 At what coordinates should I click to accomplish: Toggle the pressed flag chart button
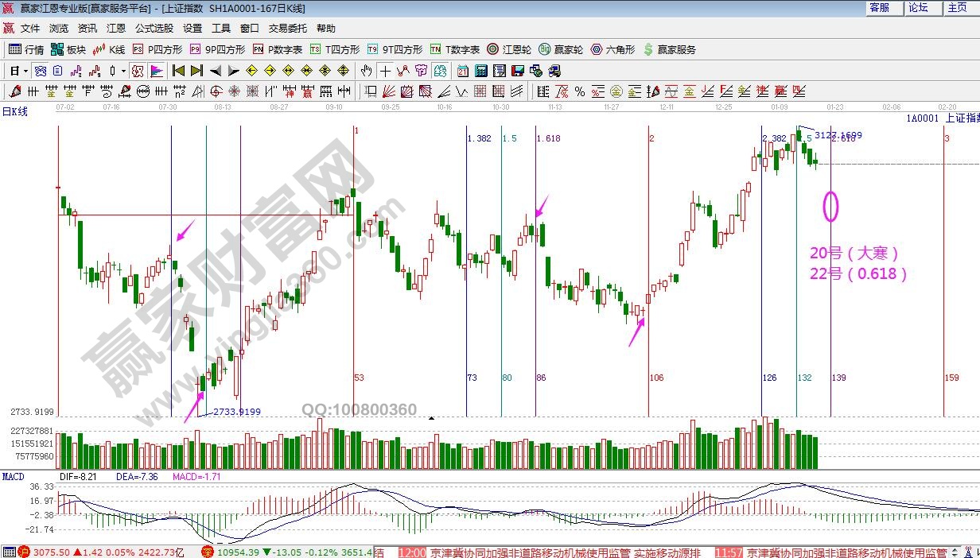pos(157,71)
